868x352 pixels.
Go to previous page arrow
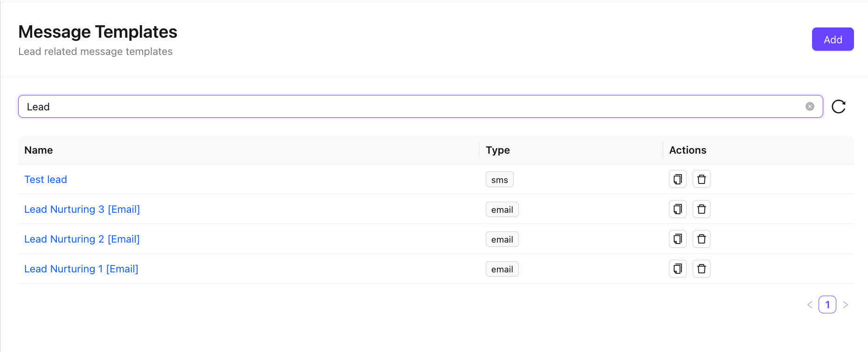[x=810, y=305]
